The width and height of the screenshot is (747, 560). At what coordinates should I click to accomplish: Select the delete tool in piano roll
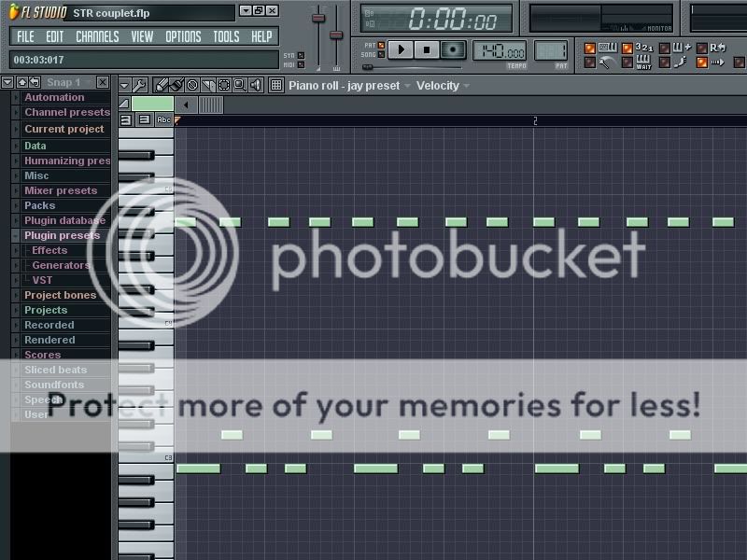coord(191,85)
